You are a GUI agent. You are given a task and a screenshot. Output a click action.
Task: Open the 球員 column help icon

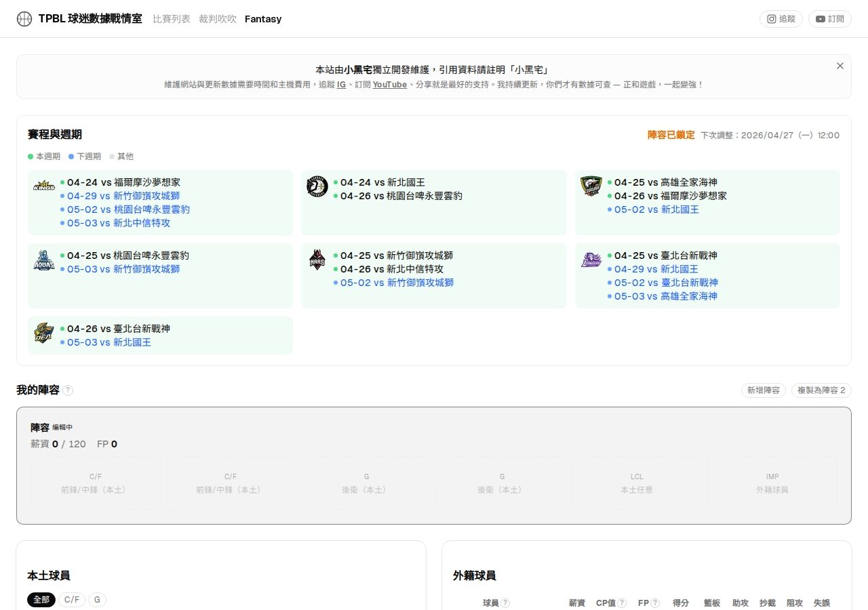coord(505,603)
